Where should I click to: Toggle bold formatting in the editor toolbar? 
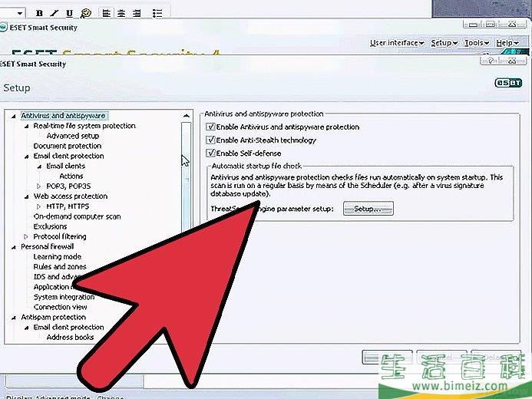tap(39, 13)
